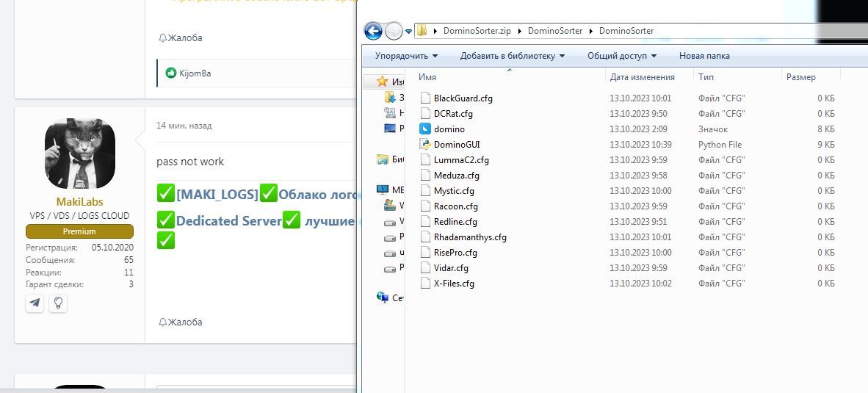Screen dimensions: 868x393
Task: Select the DCRat.cfg file icon
Action: click(425, 113)
